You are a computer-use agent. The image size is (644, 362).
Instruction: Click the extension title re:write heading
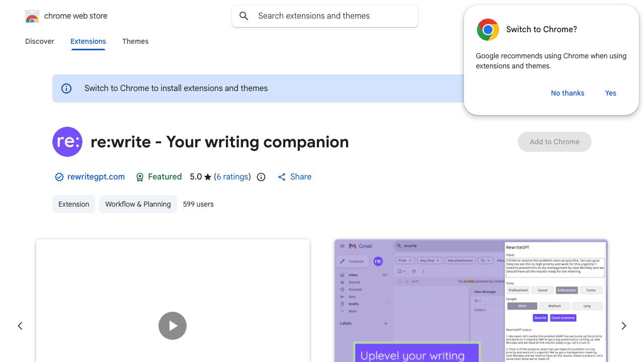click(220, 142)
